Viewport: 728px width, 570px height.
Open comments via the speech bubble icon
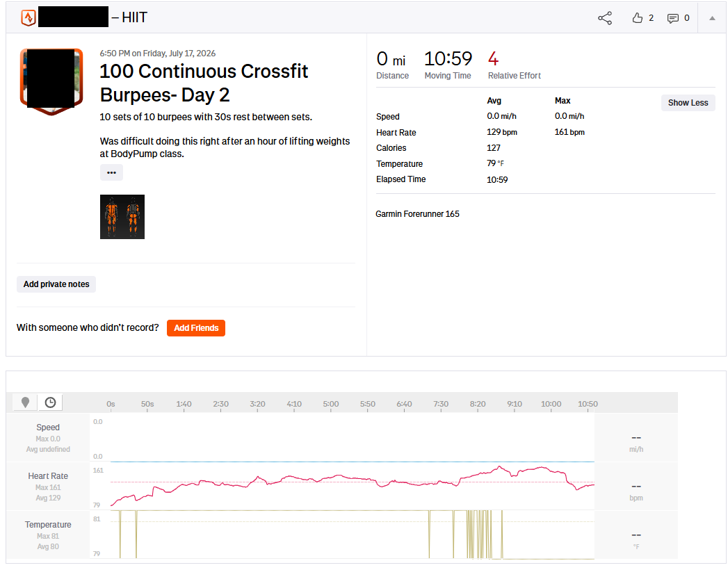[x=673, y=19]
